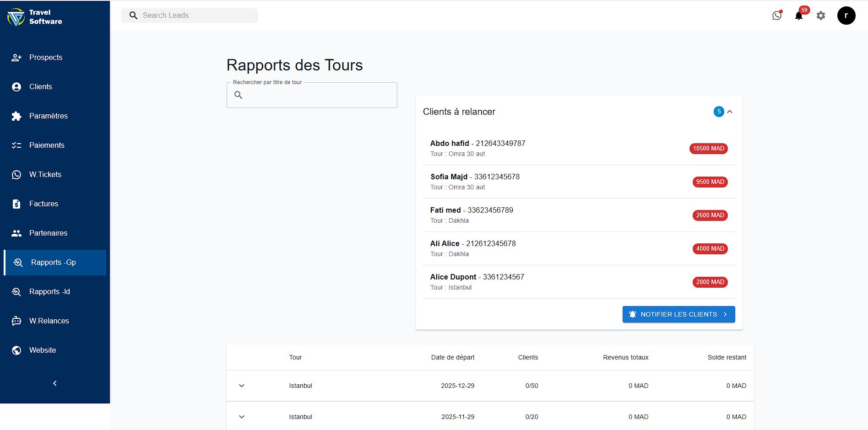Open the Paiements section

click(47, 145)
